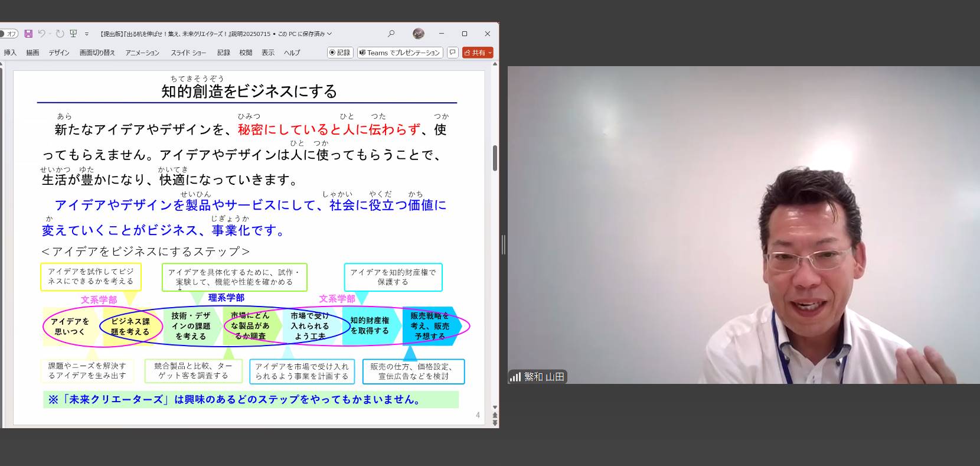This screenshot has height=466, width=980.
Task: Click the 市場で受け入れられるよう工夫 step
Action: pyautogui.click(x=310, y=326)
